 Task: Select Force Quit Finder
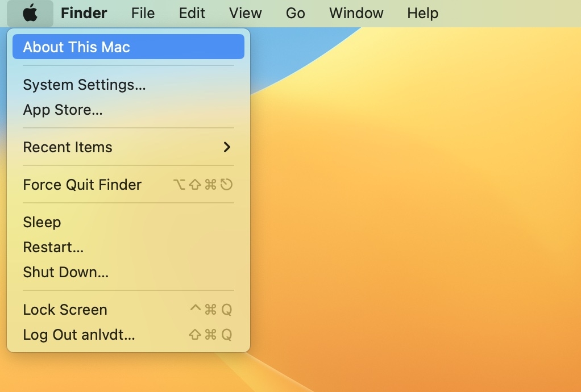point(128,185)
